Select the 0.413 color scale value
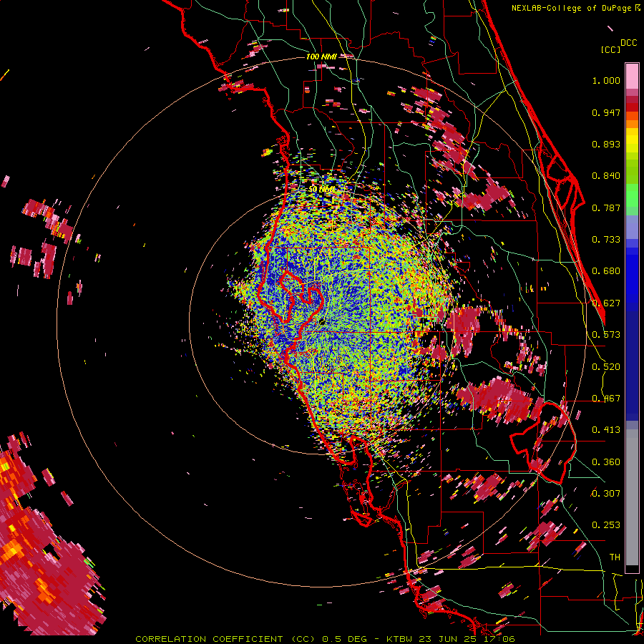Viewport: 644px width, 644px height. point(606,430)
